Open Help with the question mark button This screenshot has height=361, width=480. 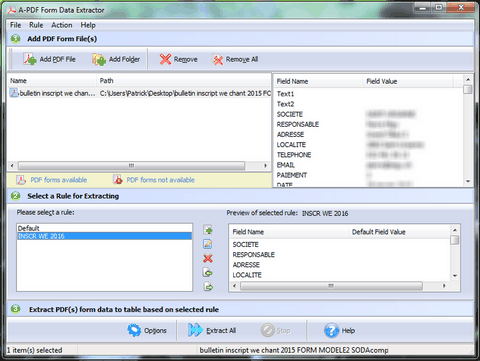pyautogui.click(x=339, y=330)
